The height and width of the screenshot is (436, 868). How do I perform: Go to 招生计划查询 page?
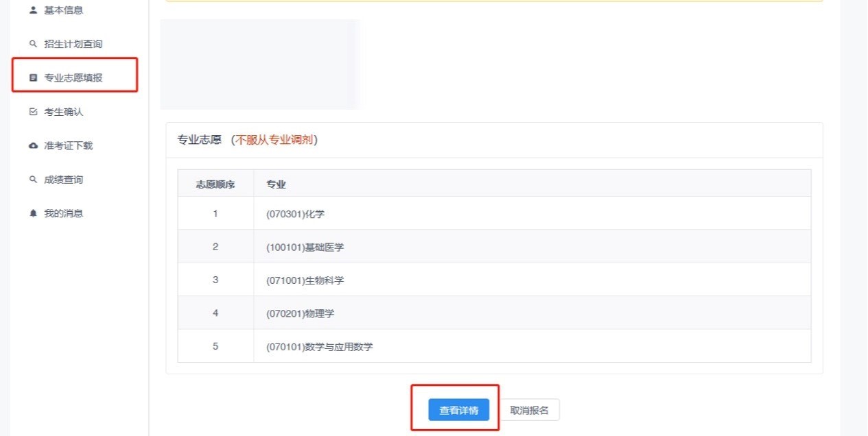(x=73, y=44)
